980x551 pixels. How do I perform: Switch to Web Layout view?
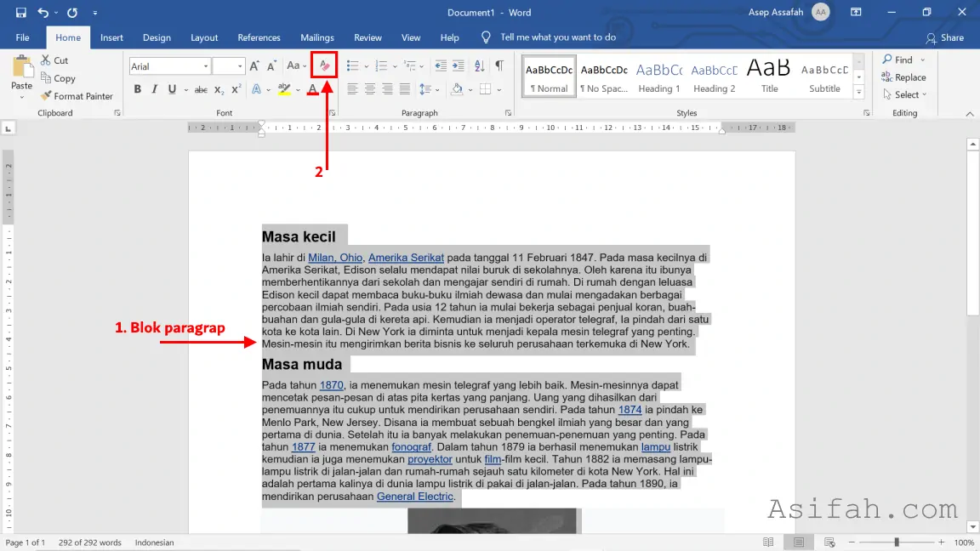(829, 542)
